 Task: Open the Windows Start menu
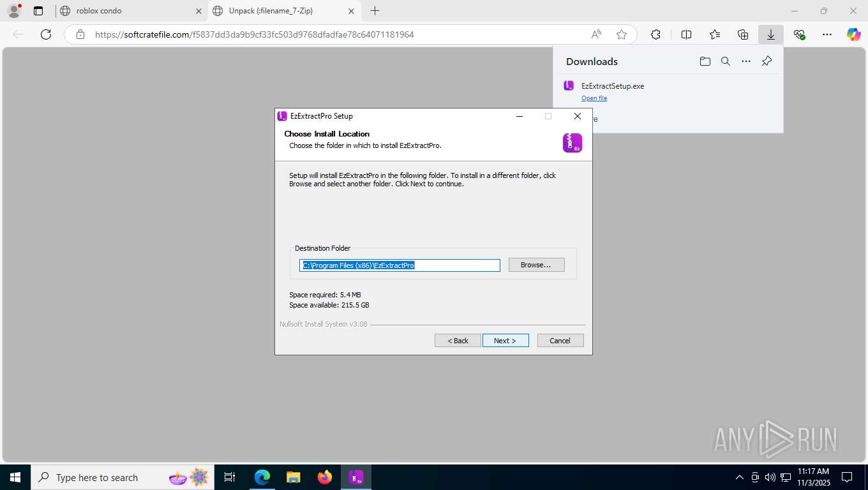pyautogui.click(x=15, y=477)
